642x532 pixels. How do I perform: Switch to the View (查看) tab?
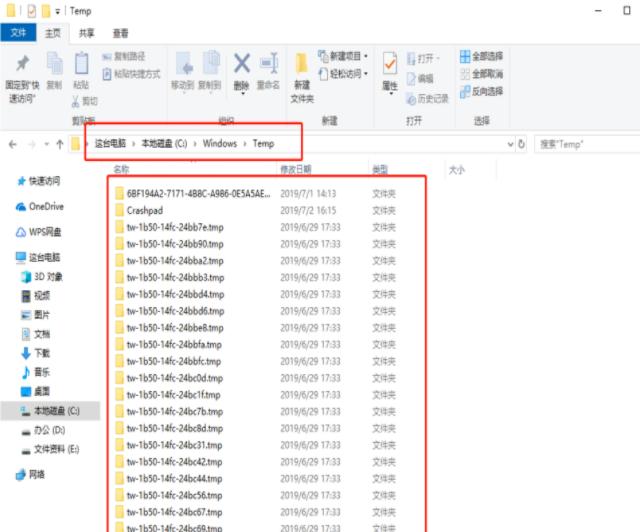tap(120, 33)
